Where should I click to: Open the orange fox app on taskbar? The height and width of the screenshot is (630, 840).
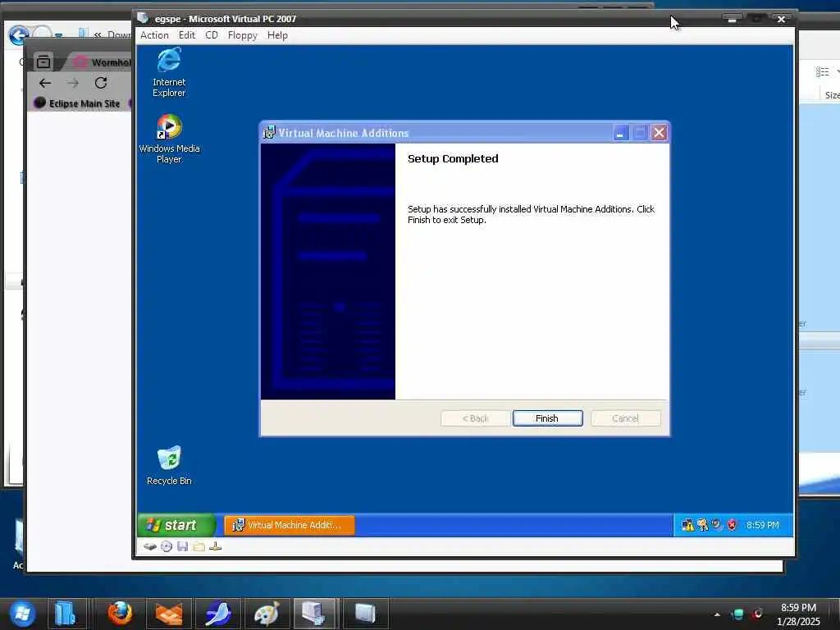coord(169,614)
